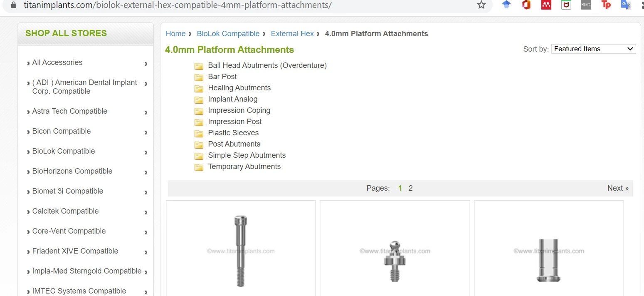Open Astra Tech Compatible sidebar item

pos(70,111)
